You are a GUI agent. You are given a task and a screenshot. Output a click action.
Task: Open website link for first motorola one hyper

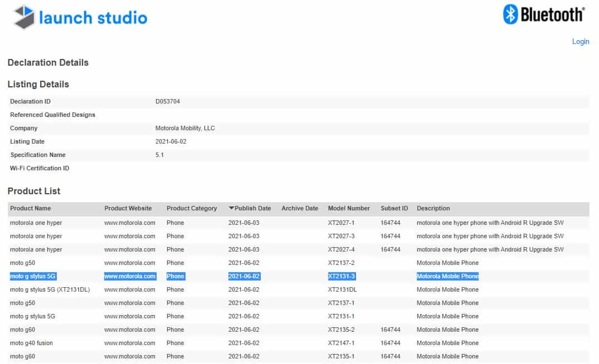pos(129,223)
